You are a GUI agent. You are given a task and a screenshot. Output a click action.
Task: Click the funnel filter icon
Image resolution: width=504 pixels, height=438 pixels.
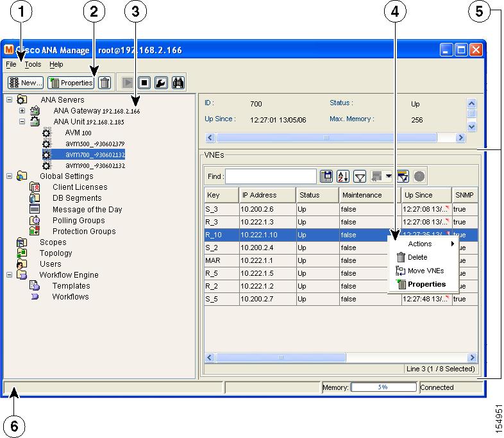(x=360, y=176)
